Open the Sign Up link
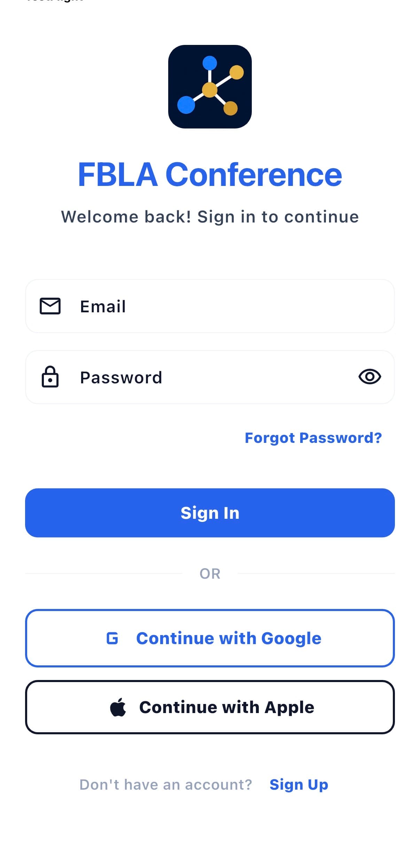420x868 pixels. 299,784
